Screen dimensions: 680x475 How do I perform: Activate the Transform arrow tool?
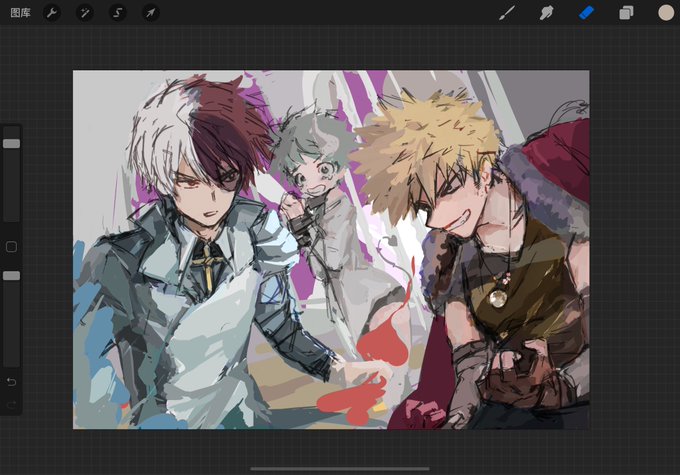pyautogui.click(x=150, y=13)
